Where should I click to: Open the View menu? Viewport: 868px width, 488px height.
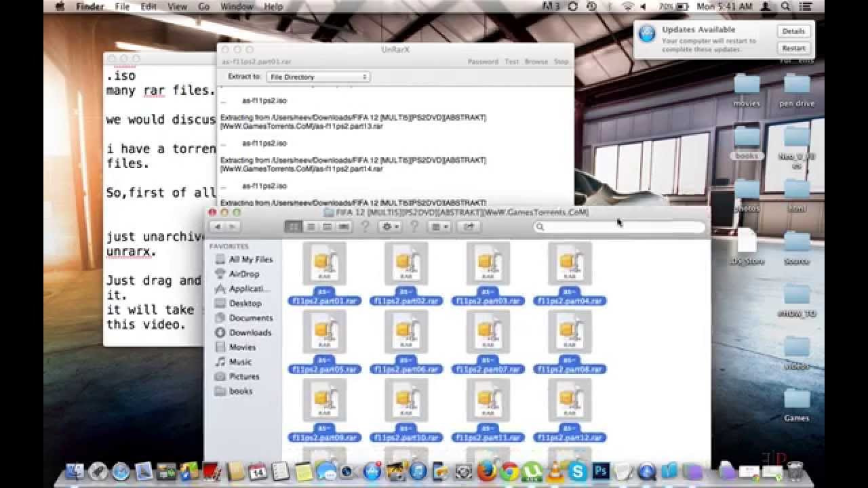[177, 7]
